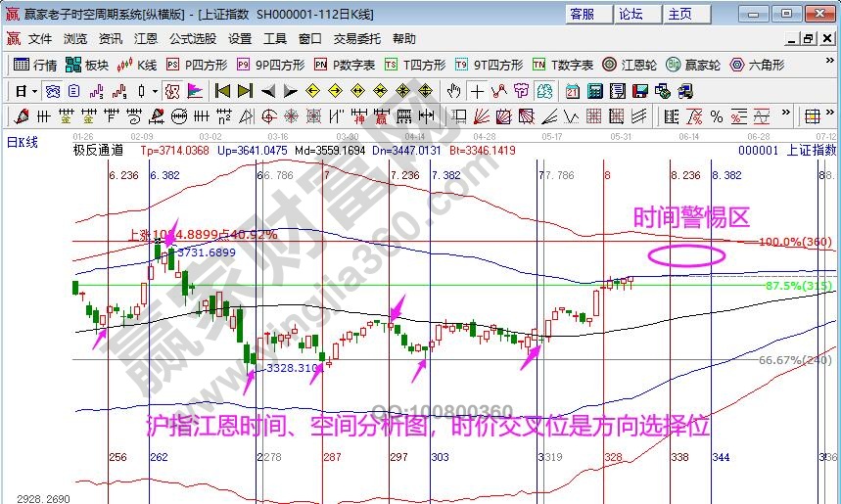Click the hand pan tool icon
841x504 pixels.
[x=453, y=91]
